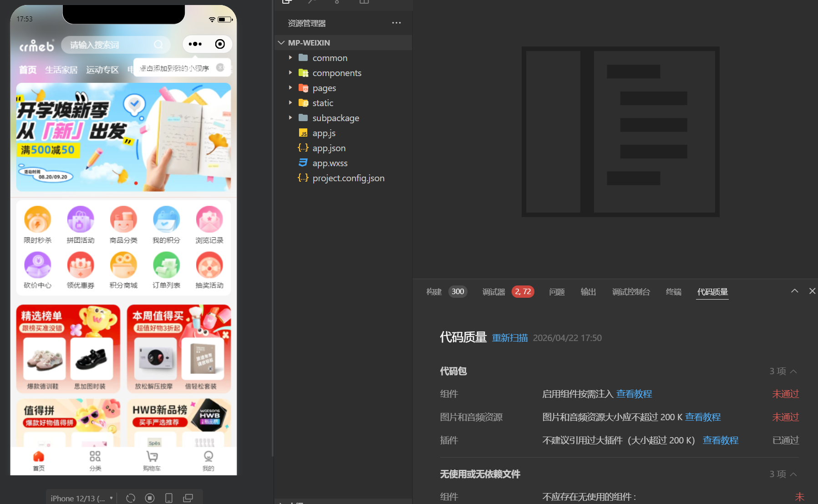The height and width of the screenshot is (504, 818).
Task: Go to 首页 in the bottom tab bar
Action: tap(39, 461)
